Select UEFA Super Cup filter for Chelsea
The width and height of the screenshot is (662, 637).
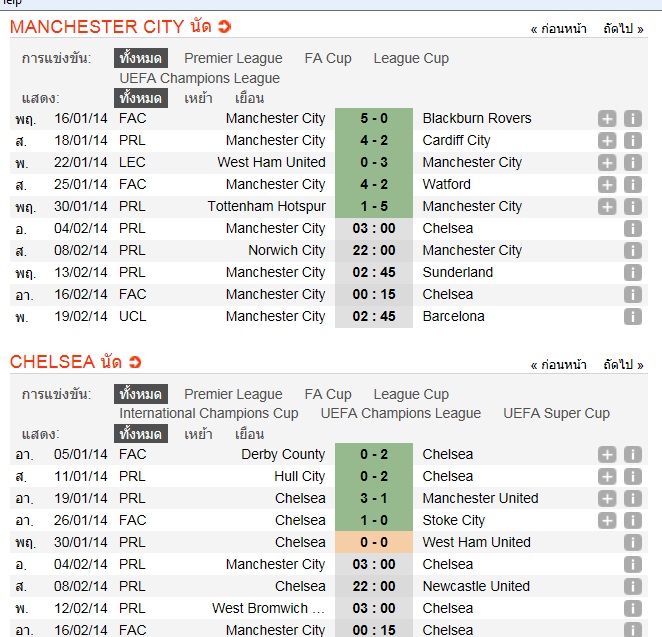[556, 413]
